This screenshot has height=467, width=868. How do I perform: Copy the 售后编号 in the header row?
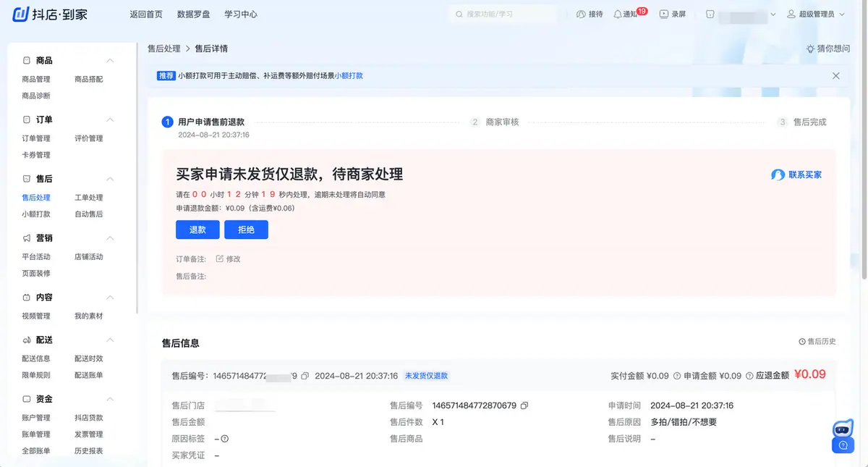tap(305, 376)
